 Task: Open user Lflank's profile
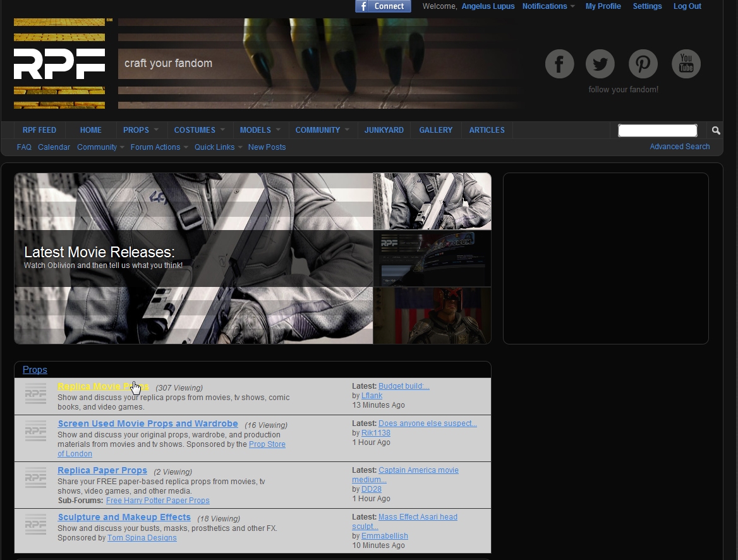point(372,395)
